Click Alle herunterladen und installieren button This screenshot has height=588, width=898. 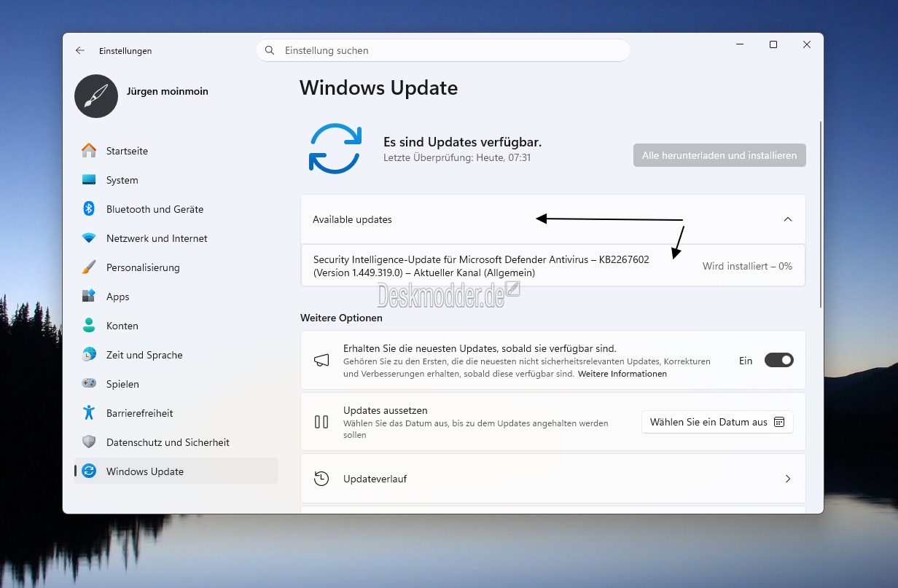719,155
